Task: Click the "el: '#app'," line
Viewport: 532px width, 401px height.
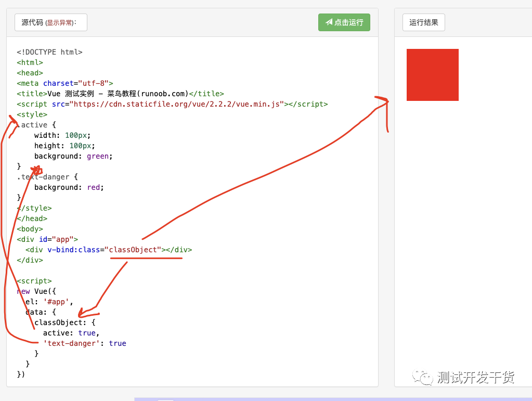Action: pos(49,302)
